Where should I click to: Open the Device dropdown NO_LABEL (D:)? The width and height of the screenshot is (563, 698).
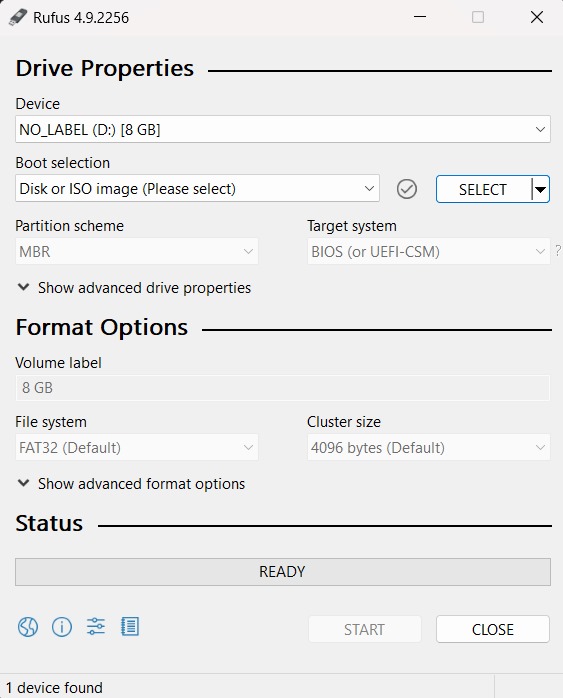tap(283, 129)
